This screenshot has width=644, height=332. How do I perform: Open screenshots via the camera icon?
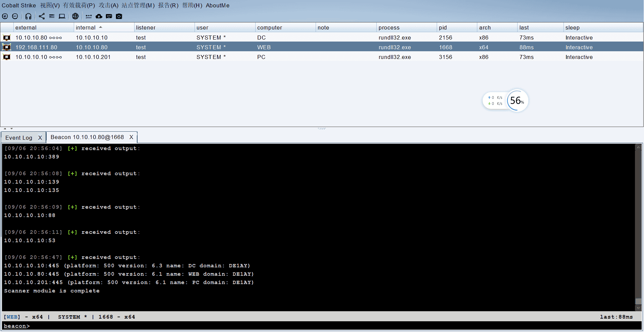119,16
